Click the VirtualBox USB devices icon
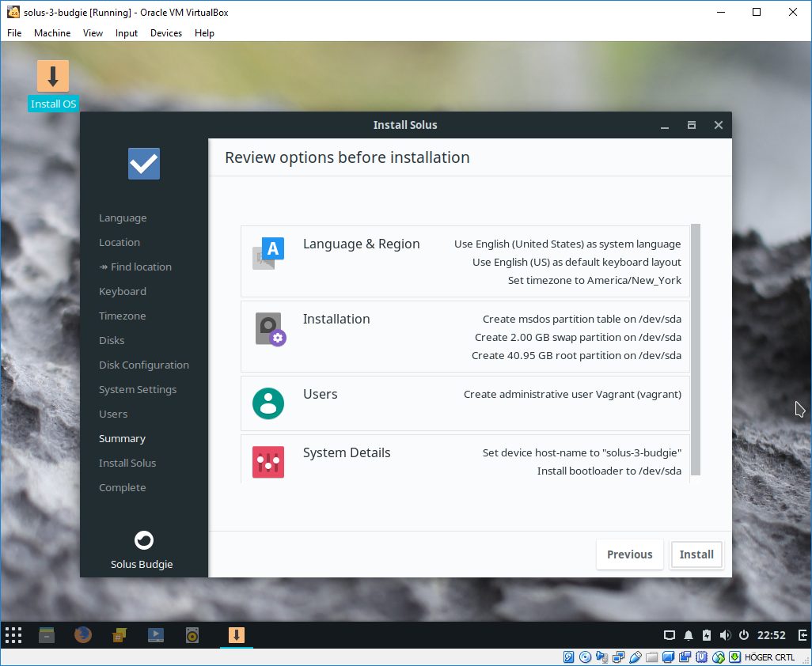 [x=635, y=657]
